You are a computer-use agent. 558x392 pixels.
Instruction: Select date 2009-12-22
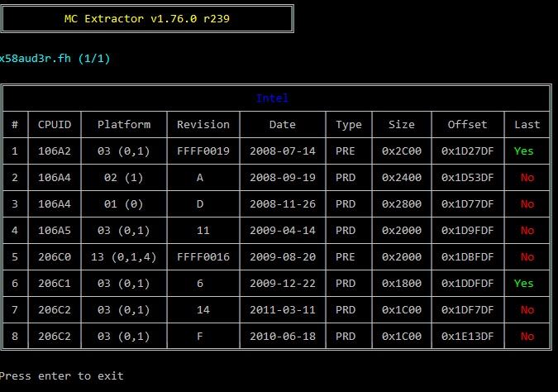282,284
